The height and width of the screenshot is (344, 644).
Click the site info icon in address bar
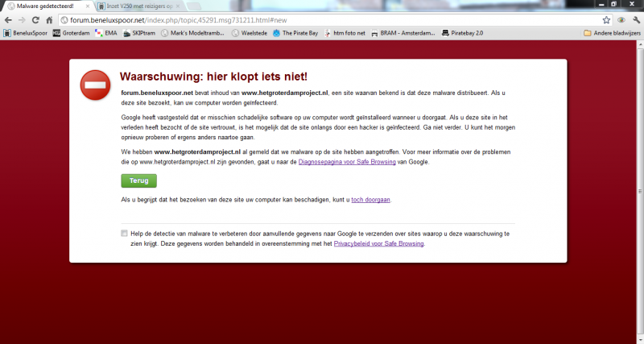[64, 20]
